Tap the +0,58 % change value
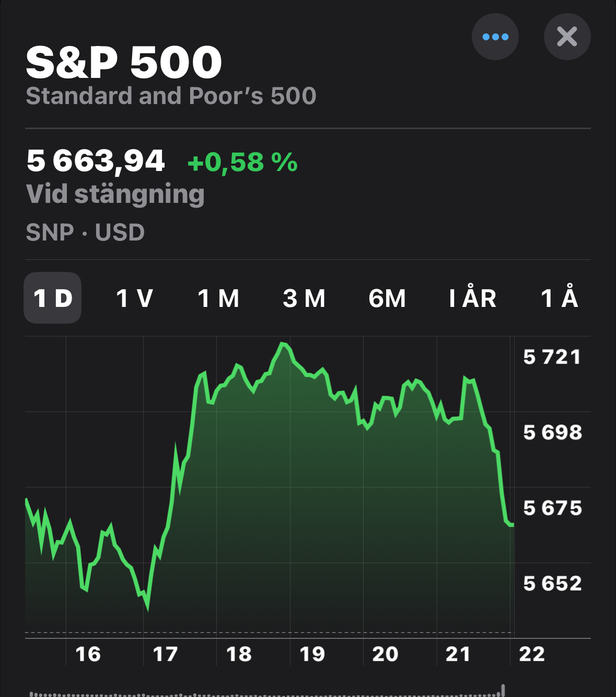The width and height of the screenshot is (616, 697). click(242, 162)
